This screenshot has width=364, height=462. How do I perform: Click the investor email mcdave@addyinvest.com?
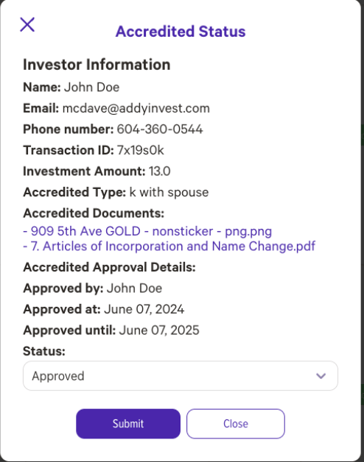tap(136, 108)
